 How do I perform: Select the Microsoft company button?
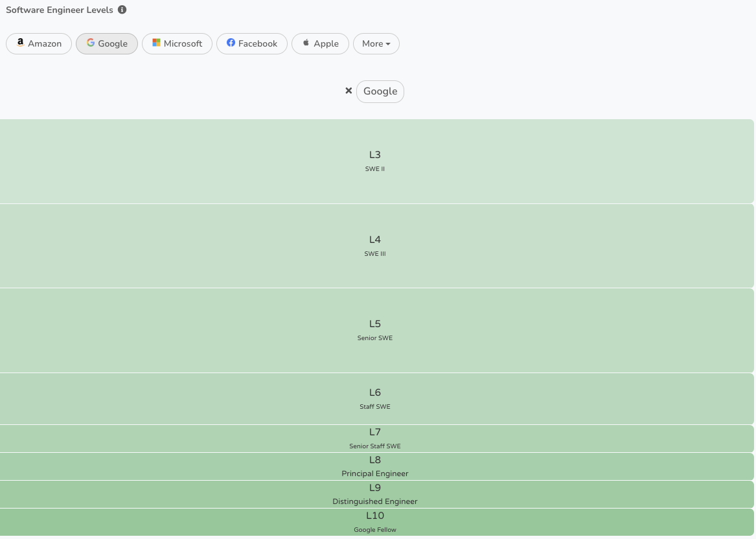(x=177, y=44)
